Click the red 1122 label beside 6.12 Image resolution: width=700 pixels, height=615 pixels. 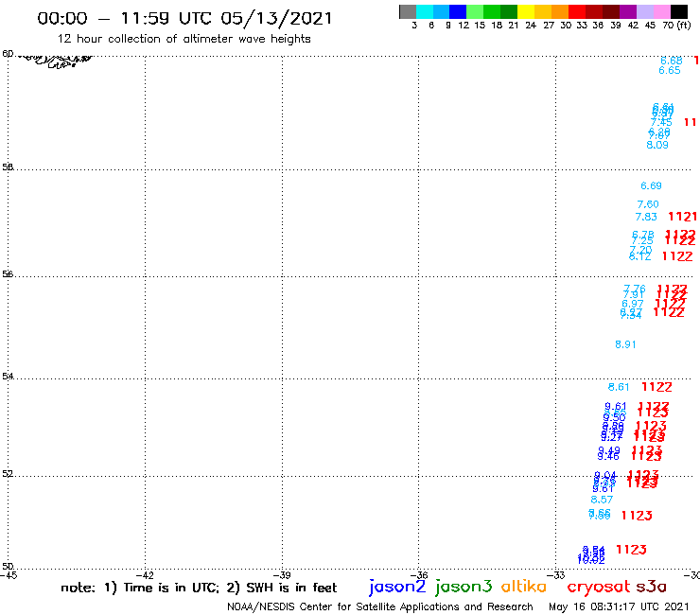tap(677, 256)
